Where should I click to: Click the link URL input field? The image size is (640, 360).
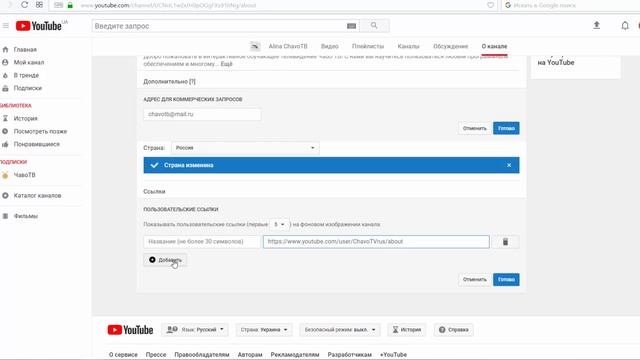pos(376,242)
